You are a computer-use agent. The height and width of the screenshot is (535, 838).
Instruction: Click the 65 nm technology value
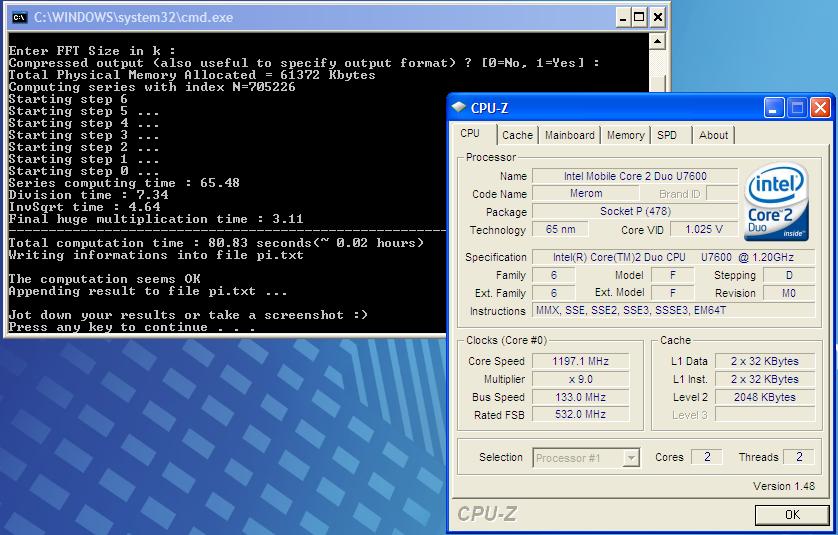click(x=560, y=229)
